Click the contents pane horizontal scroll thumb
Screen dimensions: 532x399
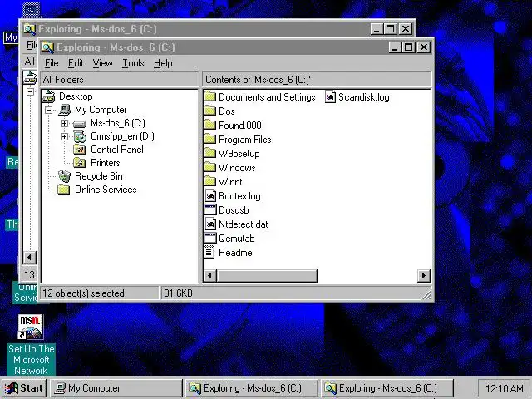point(267,275)
